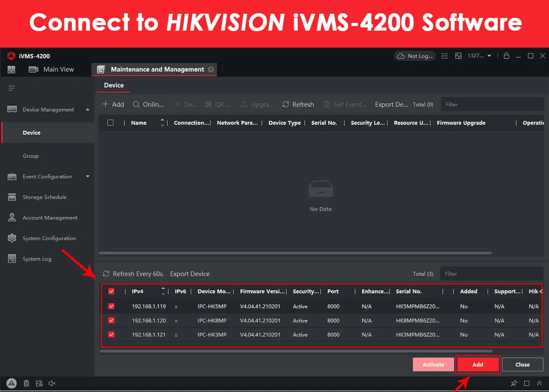Select the Maintenance and Management tab
The width and height of the screenshot is (549, 392).
pos(154,70)
